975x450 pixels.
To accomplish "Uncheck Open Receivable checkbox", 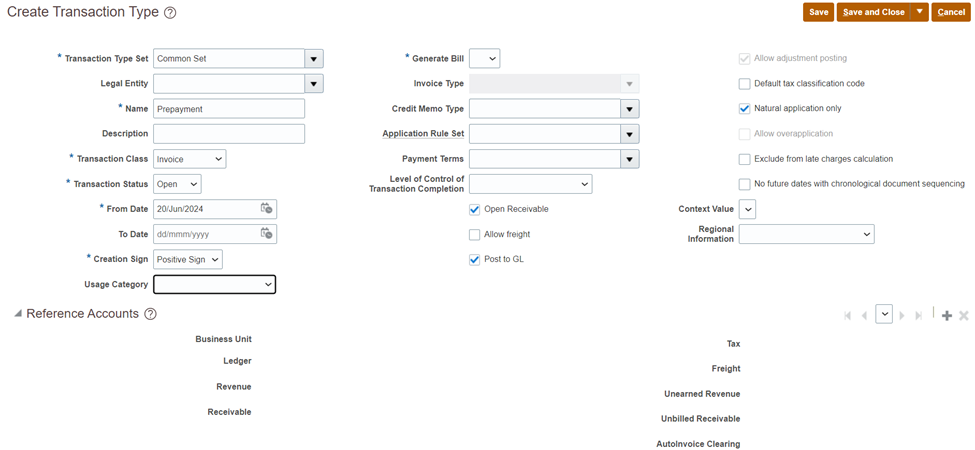I will point(474,209).
